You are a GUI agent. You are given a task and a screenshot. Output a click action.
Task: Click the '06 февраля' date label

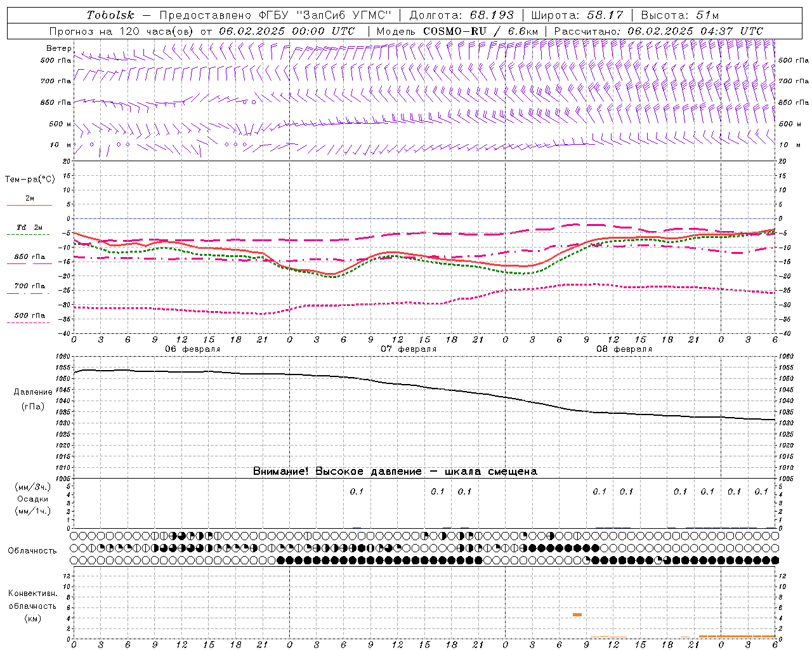tap(193, 349)
